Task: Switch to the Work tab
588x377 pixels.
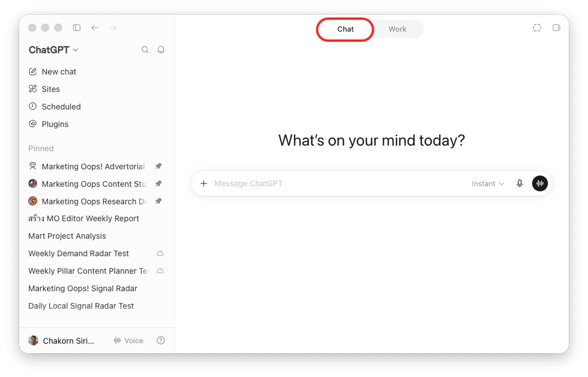Action: coord(397,29)
